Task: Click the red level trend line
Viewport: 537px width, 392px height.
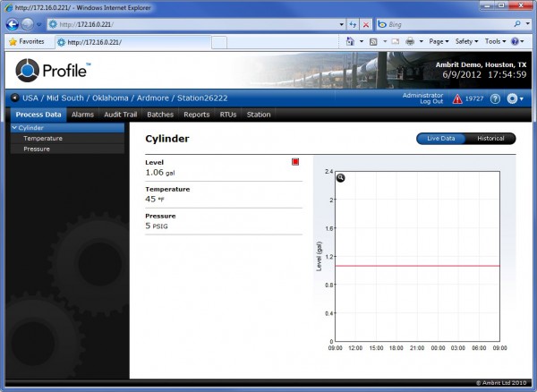Action: pyautogui.click(x=417, y=266)
